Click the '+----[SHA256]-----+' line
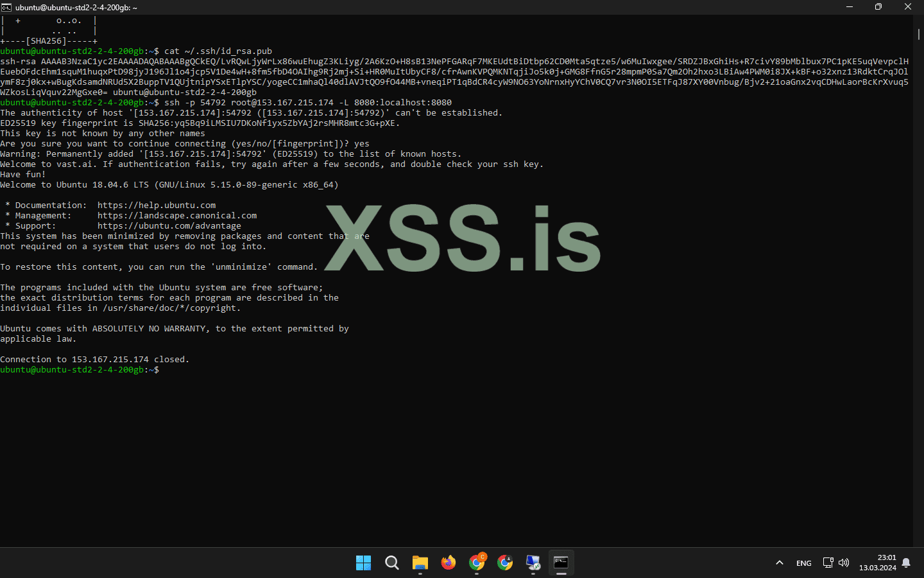 49,41
